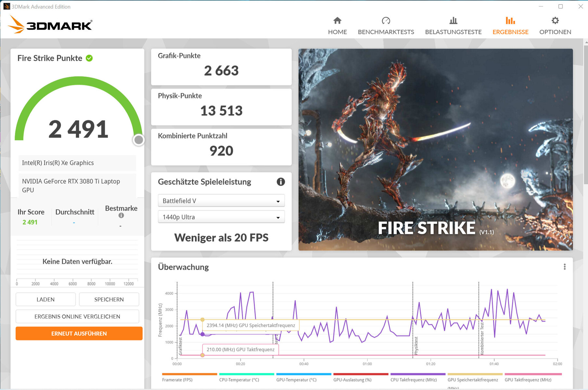The image size is (588, 390).
Task: Click the Keine Daten verfügbar message
Action: tap(77, 261)
